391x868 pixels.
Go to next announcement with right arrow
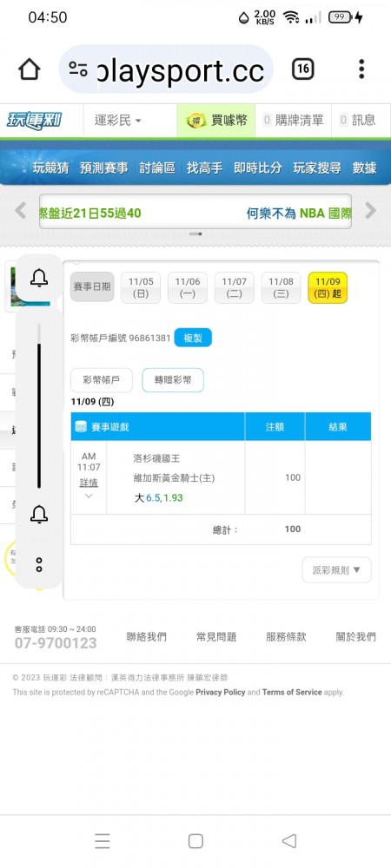(x=370, y=210)
